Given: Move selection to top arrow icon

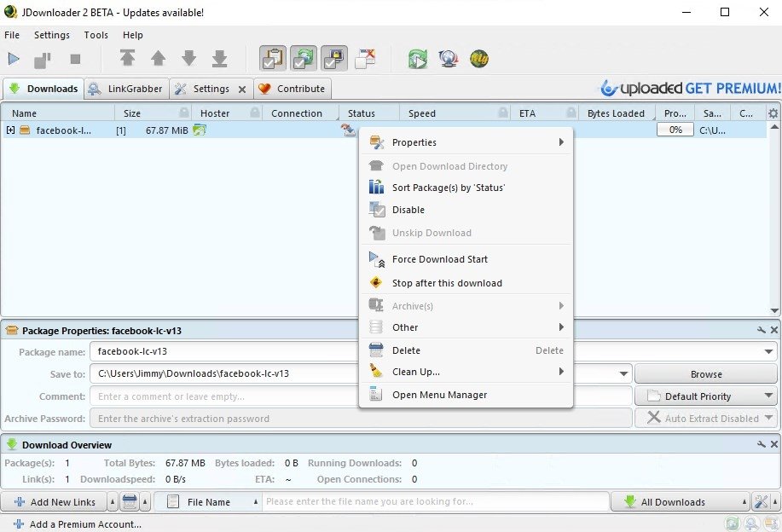Looking at the screenshot, I should (128, 58).
